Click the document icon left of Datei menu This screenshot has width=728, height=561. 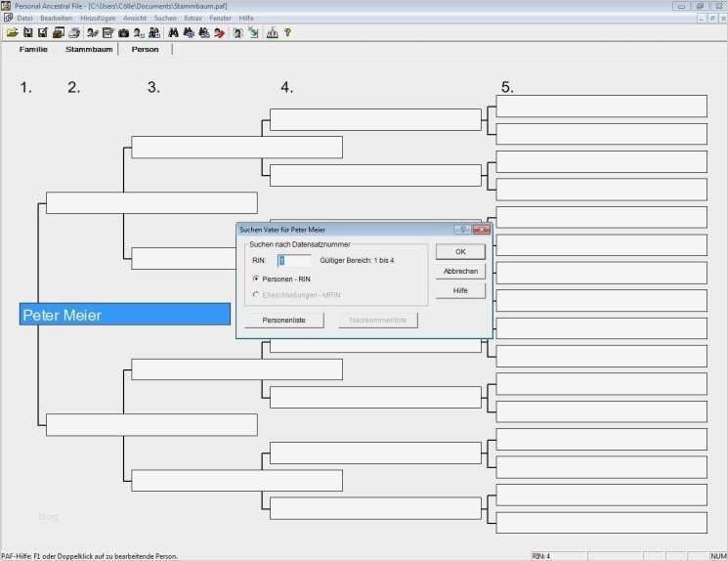tap(8, 18)
